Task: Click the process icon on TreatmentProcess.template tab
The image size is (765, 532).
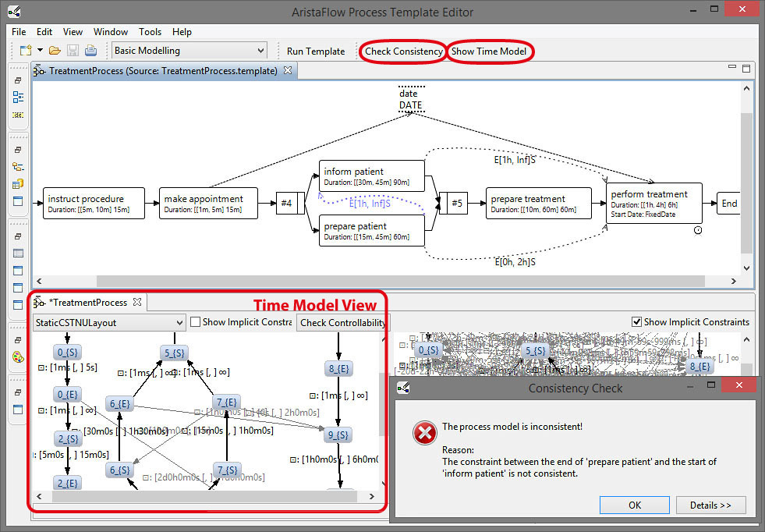Action: [39, 71]
